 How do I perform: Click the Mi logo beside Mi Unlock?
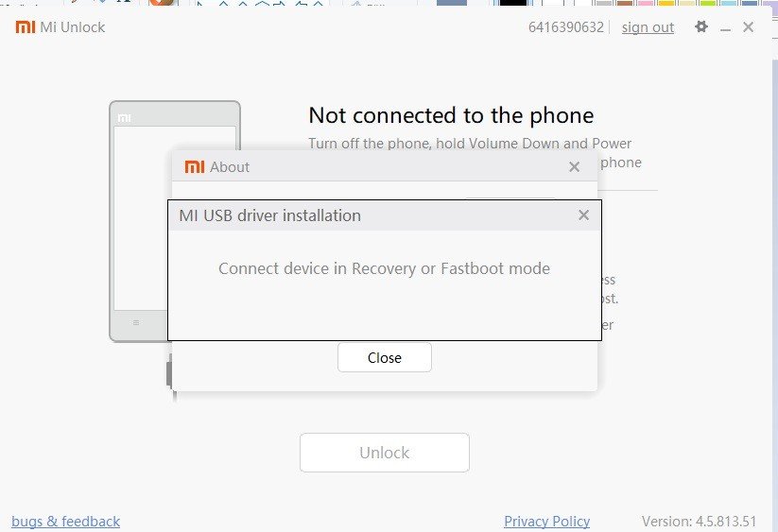pyautogui.click(x=26, y=26)
